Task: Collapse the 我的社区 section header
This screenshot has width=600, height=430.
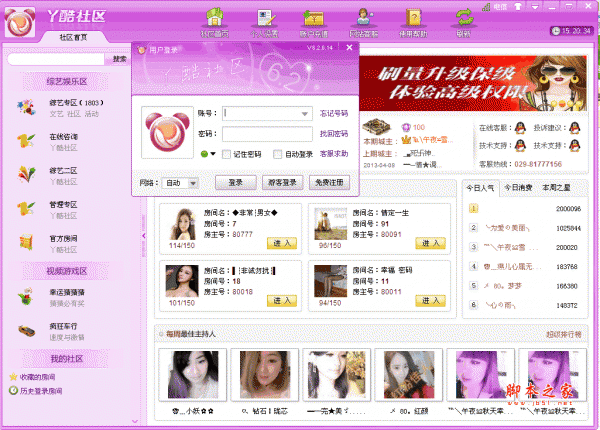Action: 66,358
